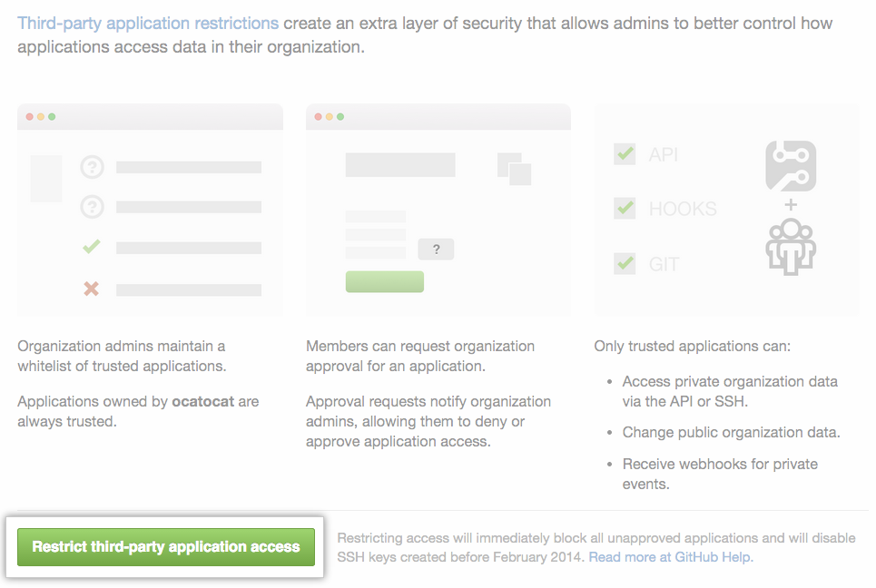Click the small gray question mark button
The width and height of the screenshot is (876, 588).
[x=436, y=250]
